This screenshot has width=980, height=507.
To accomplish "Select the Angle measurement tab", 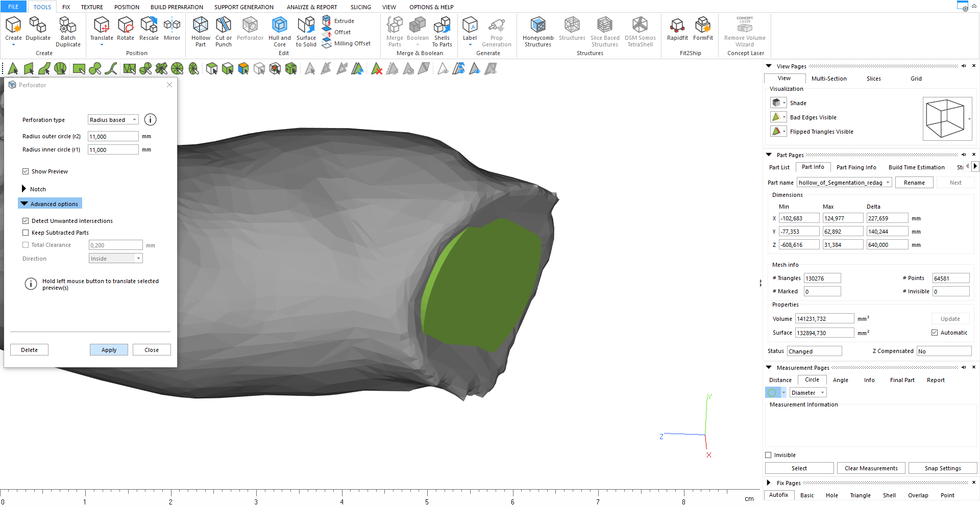I will (x=840, y=380).
